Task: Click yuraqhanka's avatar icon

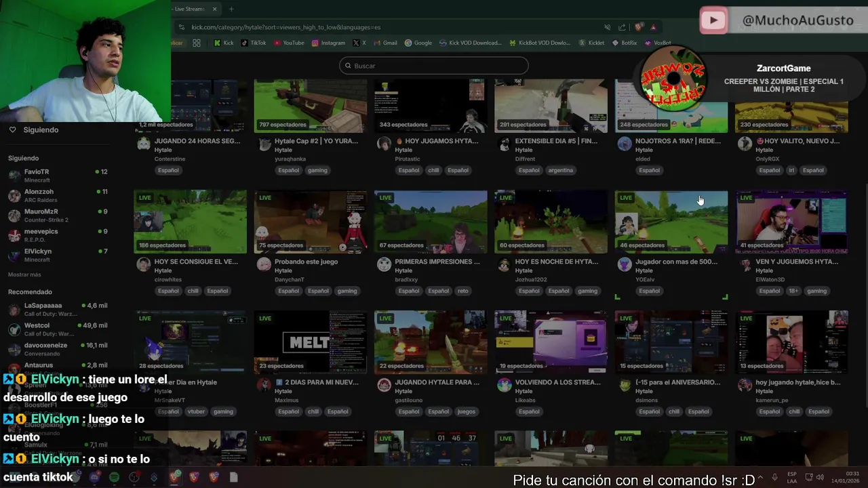Action: tap(264, 144)
